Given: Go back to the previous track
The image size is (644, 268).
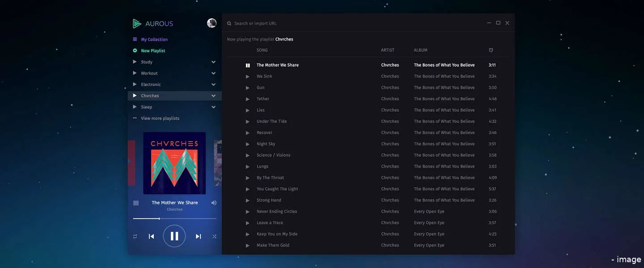Looking at the screenshot, I should click(151, 236).
